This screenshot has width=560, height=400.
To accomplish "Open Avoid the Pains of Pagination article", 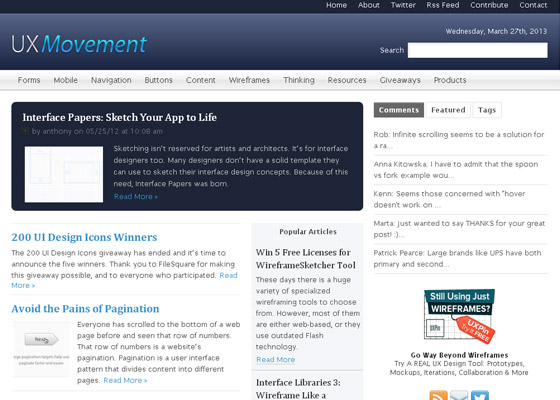I will [85, 309].
